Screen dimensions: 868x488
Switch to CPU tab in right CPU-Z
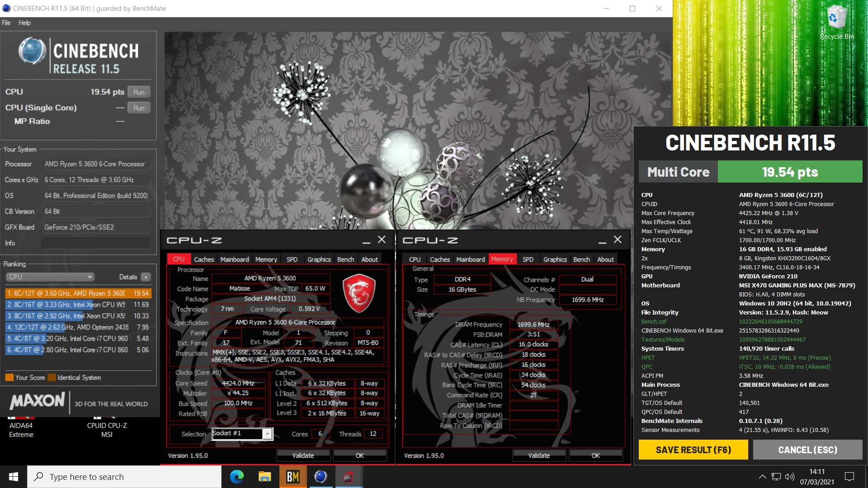(415, 259)
